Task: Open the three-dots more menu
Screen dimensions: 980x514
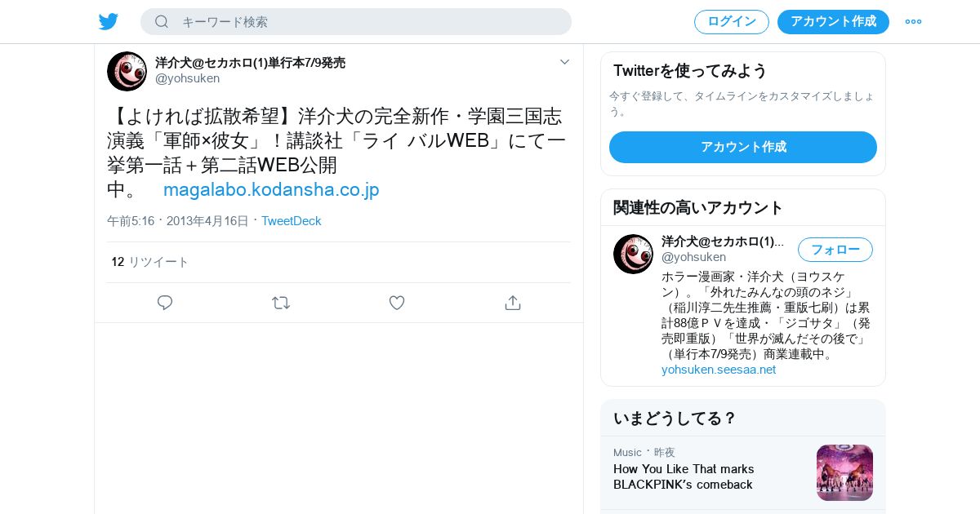Action: 913,22
